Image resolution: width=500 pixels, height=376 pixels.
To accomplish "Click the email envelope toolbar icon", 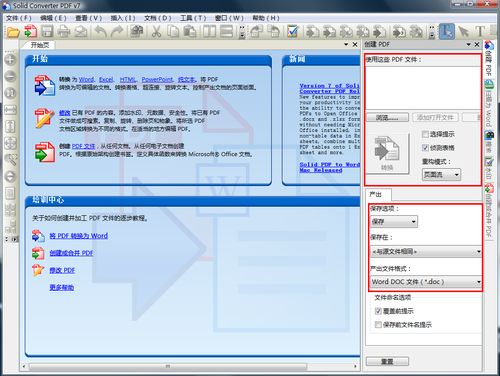I will click(81, 32).
